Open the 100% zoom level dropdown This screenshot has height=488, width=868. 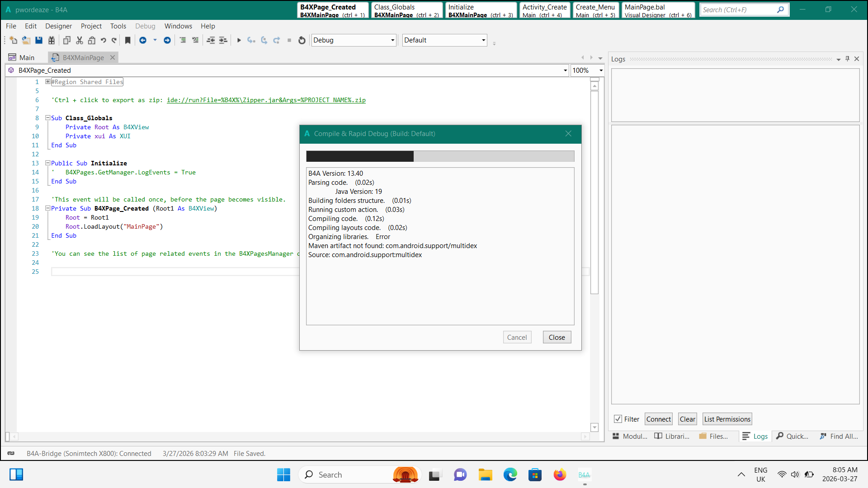pyautogui.click(x=601, y=70)
